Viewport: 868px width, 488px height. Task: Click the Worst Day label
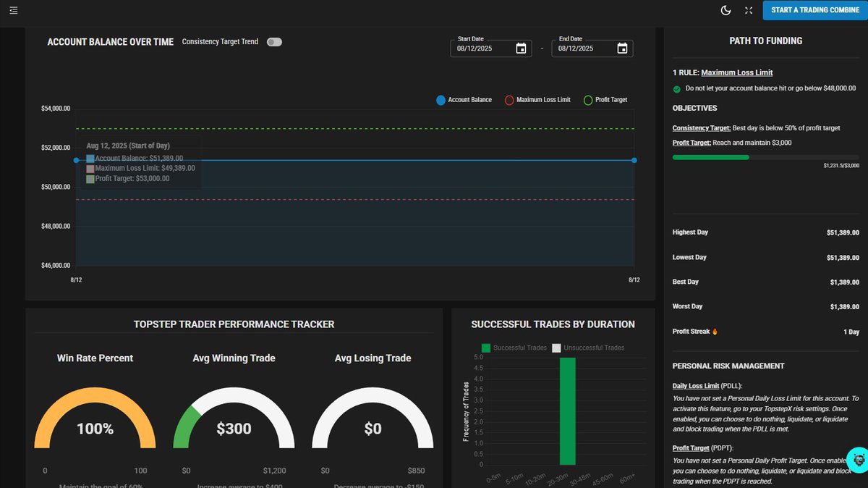(687, 306)
